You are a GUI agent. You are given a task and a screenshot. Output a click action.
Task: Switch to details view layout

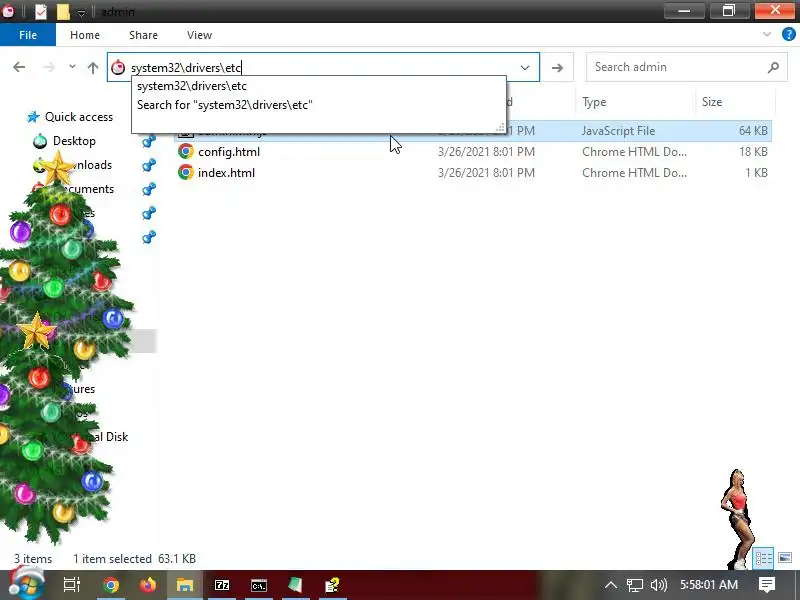coord(763,558)
